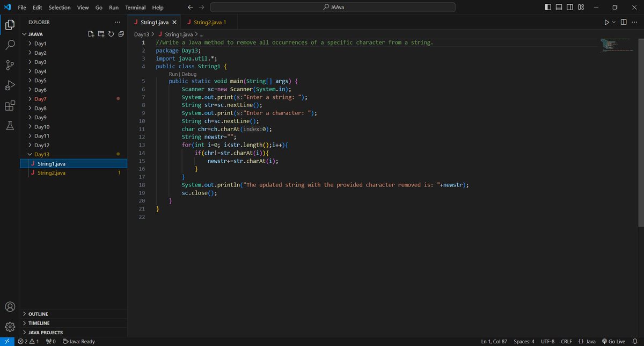Open the run options dropdown arrow
This screenshot has width=644, height=346.
pyautogui.click(x=614, y=22)
